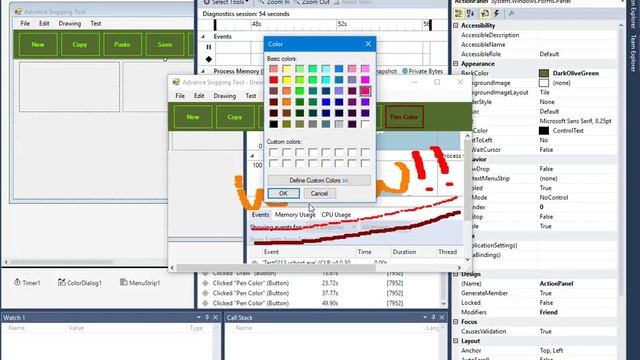Open File menu in the running Snipping Tool
Viewport: 640px width, 360px height.
(180, 96)
